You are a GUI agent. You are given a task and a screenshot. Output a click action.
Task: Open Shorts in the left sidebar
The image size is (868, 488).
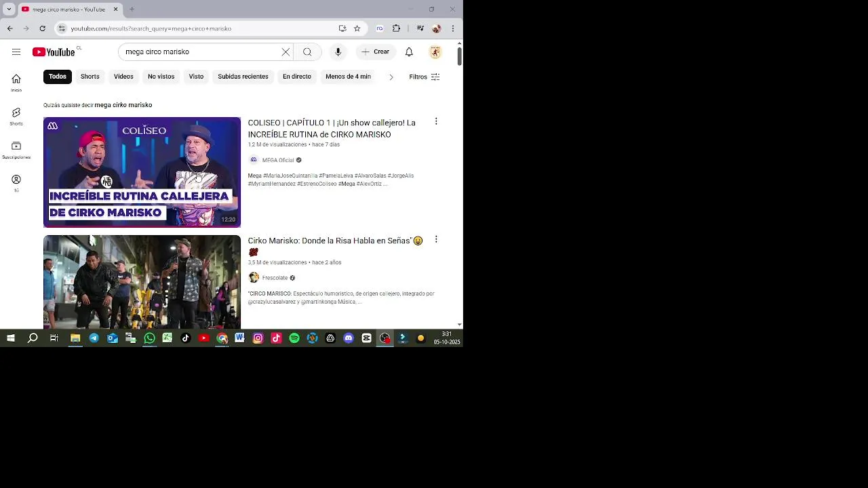tap(16, 116)
